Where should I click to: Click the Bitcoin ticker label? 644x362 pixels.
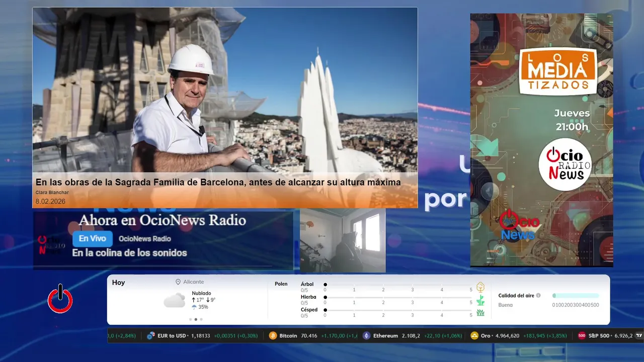tap(288, 336)
